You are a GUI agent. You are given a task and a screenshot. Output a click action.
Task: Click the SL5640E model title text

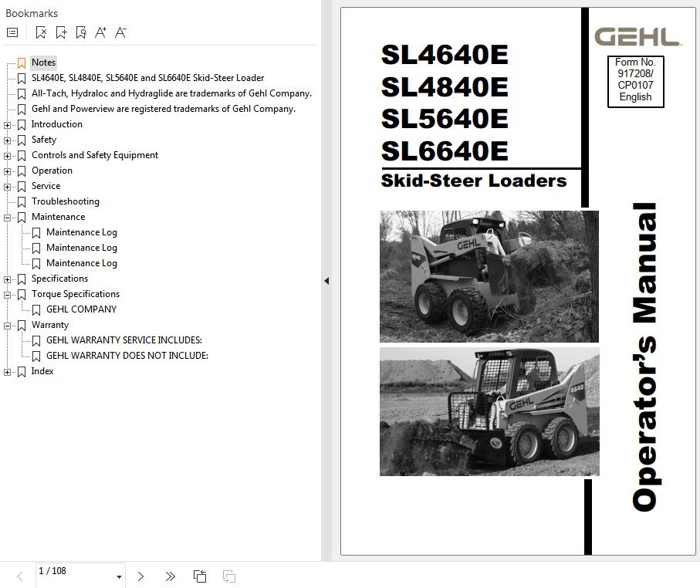(x=445, y=119)
